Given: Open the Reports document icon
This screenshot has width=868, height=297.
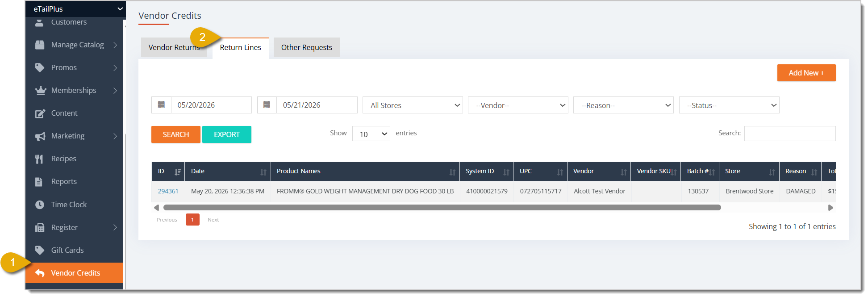Looking at the screenshot, I should 39,182.
